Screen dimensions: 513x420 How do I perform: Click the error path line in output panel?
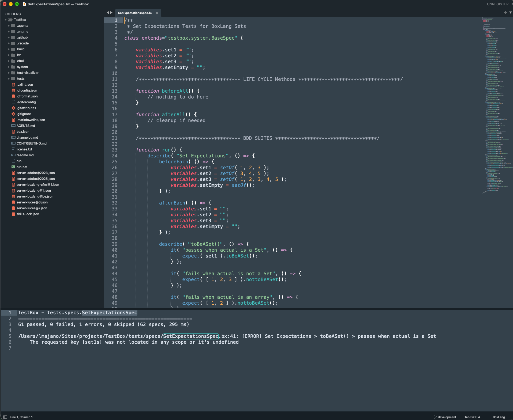click(x=227, y=336)
